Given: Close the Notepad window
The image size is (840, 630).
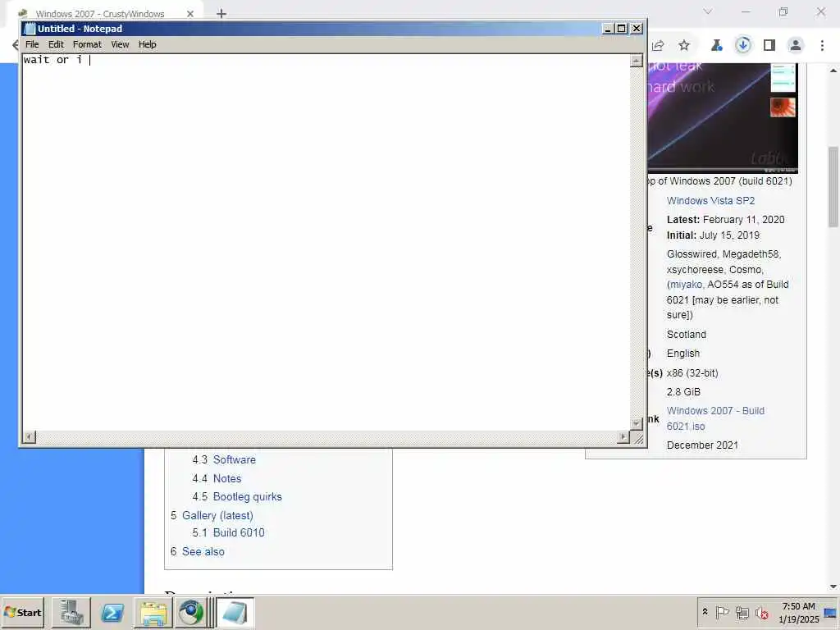Looking at the screenshot, I should (x=637, y=29).
